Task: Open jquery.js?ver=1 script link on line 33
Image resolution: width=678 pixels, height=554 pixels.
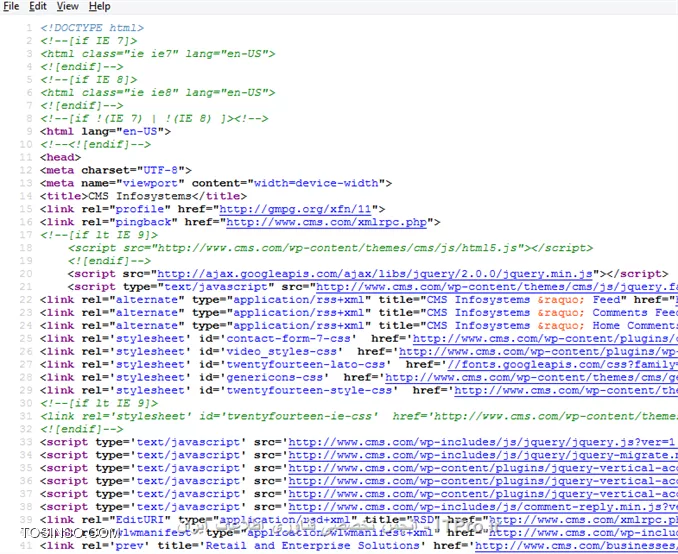Action: pos(483,442)
